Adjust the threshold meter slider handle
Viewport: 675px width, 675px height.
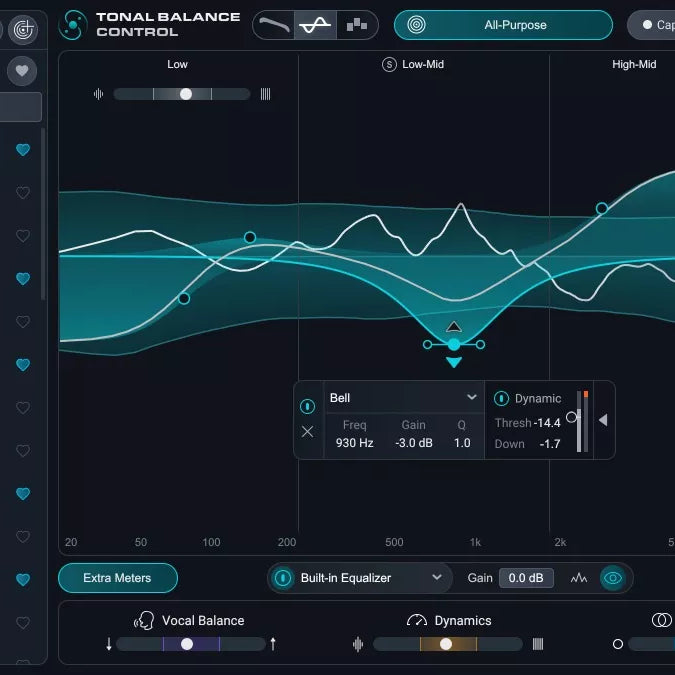pos(571,417)
